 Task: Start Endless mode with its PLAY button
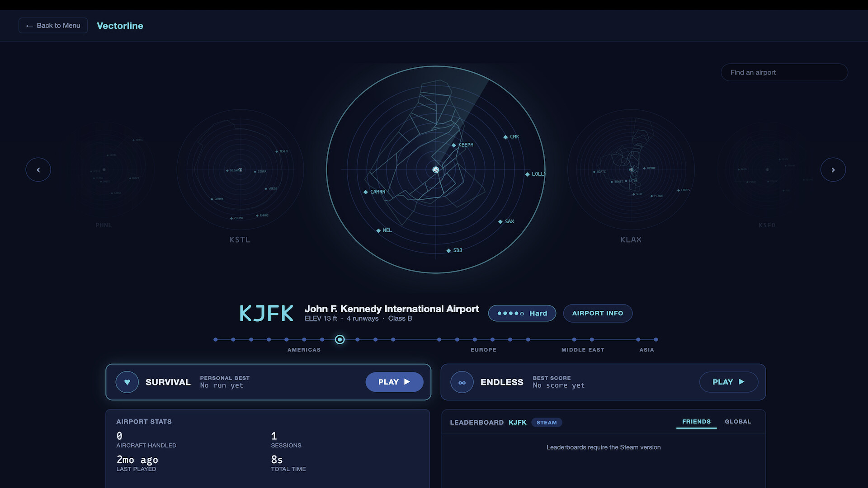tap(729, 382)
